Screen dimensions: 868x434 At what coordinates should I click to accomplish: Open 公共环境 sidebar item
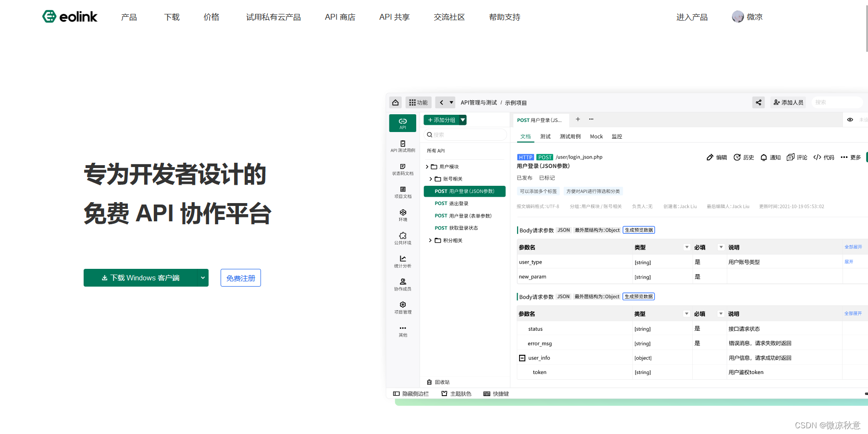[x=403, y=239]
